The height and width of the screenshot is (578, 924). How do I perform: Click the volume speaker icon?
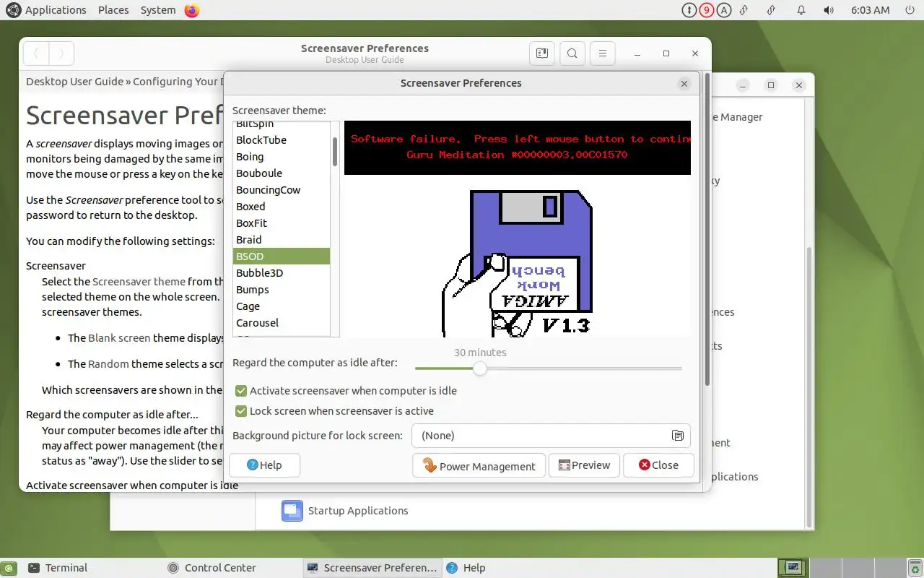click(x=828, y=10)
